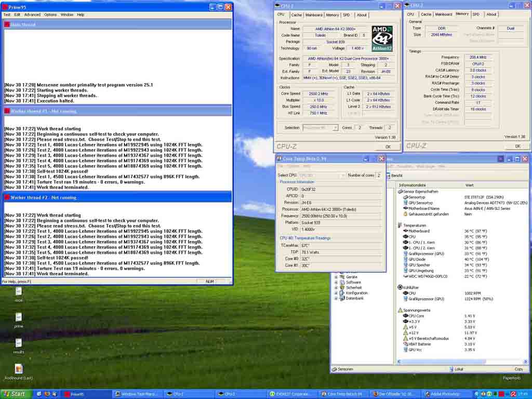Switch to Cache tab in the left CPU-Z window
The width and height of the screenshot is (532, 399).
[x=296, y=15]
